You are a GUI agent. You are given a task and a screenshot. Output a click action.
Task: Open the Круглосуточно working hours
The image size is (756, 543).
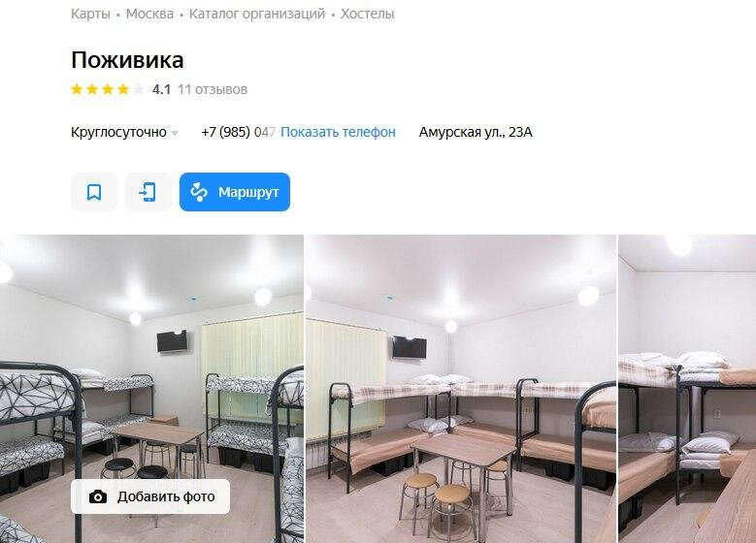point(118,132)
